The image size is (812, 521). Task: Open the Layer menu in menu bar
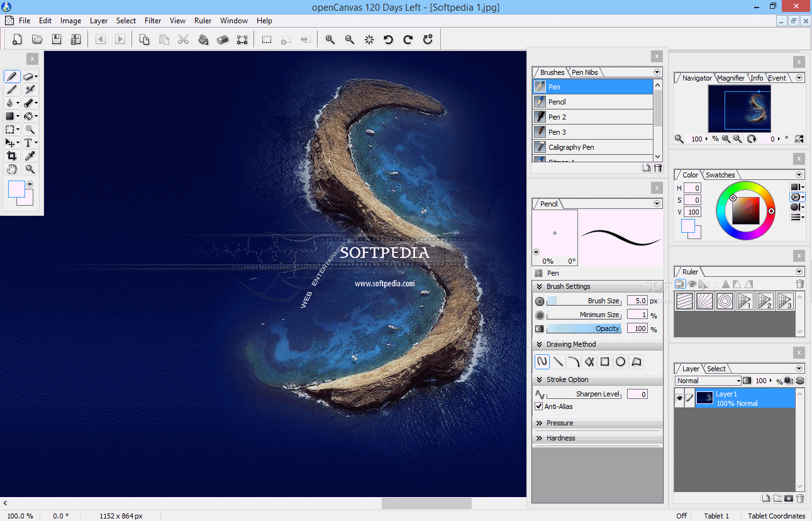pyautogui.click(x=99, y=21)
